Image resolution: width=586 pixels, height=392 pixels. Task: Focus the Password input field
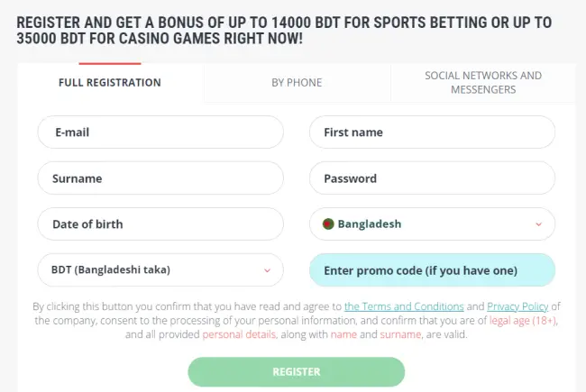(431, 178)
